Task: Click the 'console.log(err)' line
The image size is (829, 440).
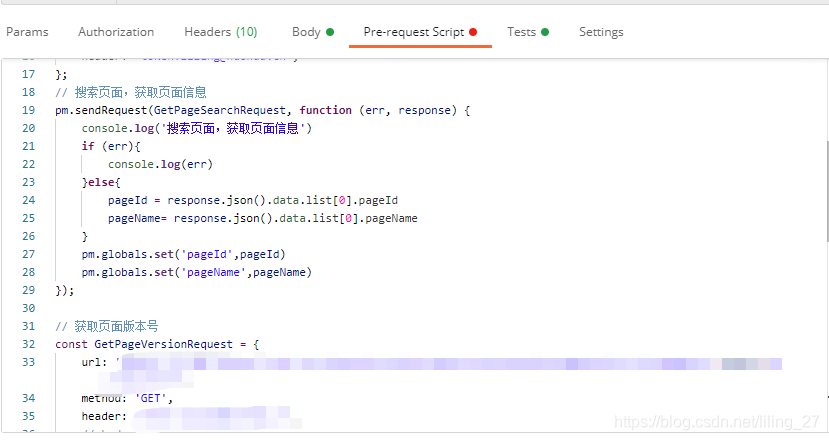Action: (x=160, y=164)
